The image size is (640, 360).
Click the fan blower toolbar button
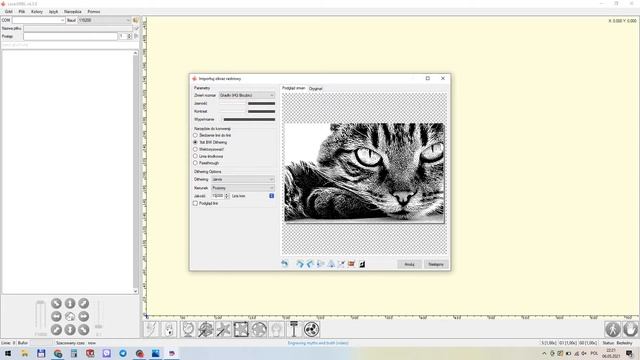coord(311,329)
